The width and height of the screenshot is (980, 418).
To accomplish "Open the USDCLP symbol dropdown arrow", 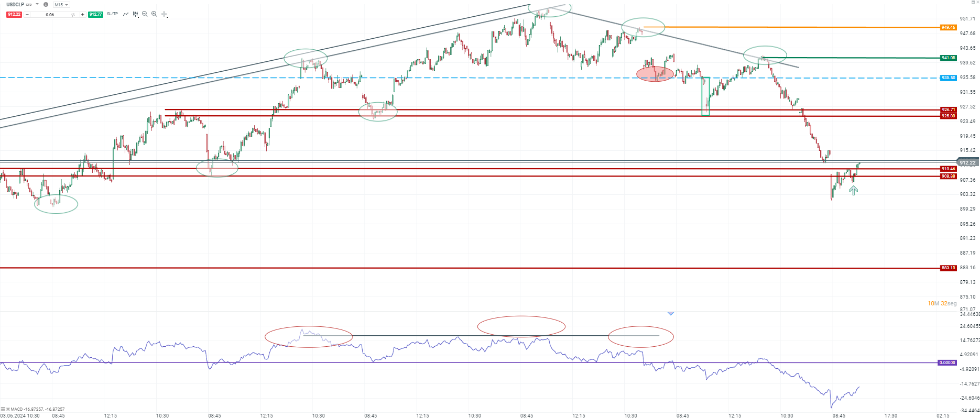I will click(37, 4).
